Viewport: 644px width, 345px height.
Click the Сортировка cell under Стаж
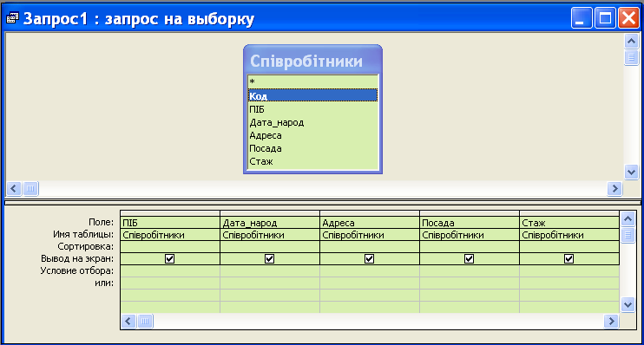pos(569,246)
